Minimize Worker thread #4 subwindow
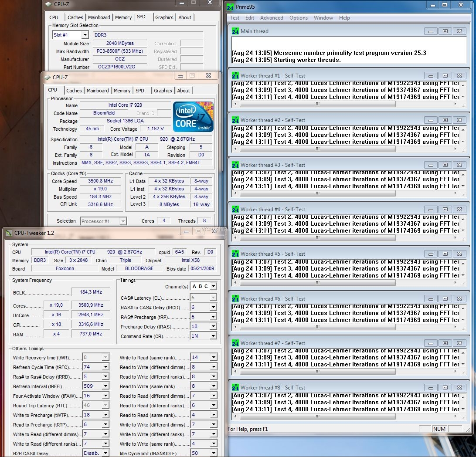Viewport: 476px width, 457px height. [x=431, y=210]
